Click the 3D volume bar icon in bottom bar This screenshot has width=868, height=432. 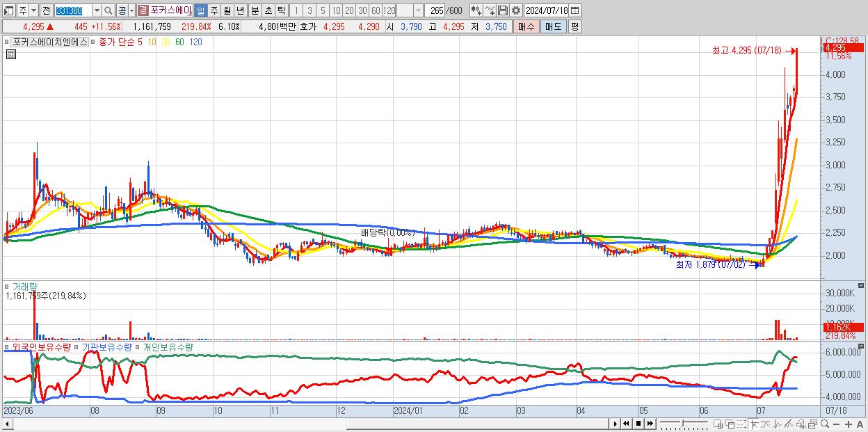click(x=801, y=424)
